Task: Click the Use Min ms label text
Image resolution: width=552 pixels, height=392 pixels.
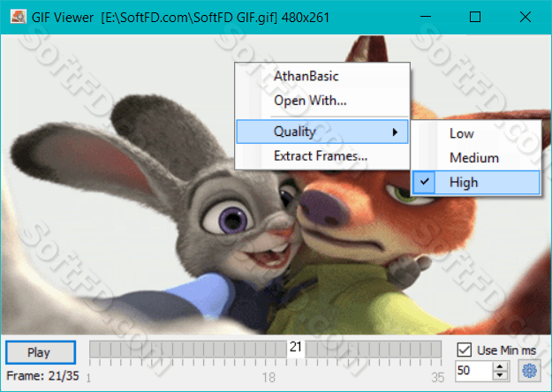Action: (507, 351)
